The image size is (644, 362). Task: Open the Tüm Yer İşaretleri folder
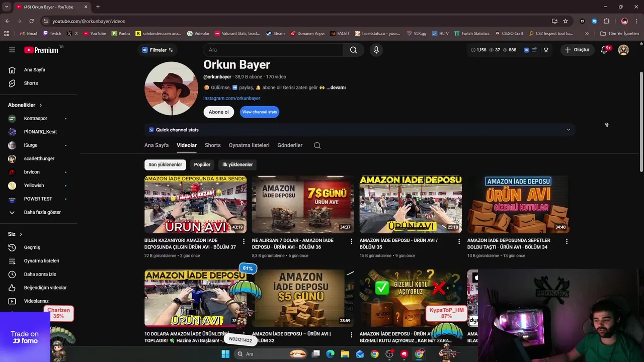pyautogui.click(x=619, y=34)
